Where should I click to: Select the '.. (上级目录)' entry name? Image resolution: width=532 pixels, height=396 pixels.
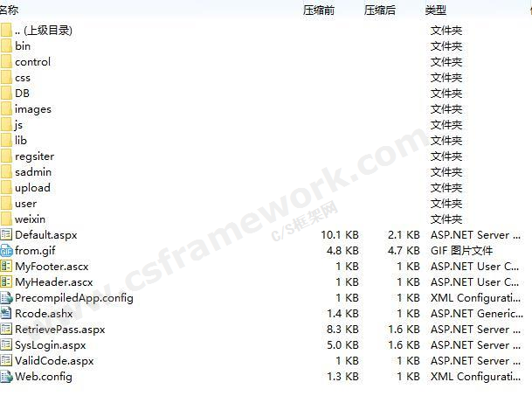[x=44, y=31]
